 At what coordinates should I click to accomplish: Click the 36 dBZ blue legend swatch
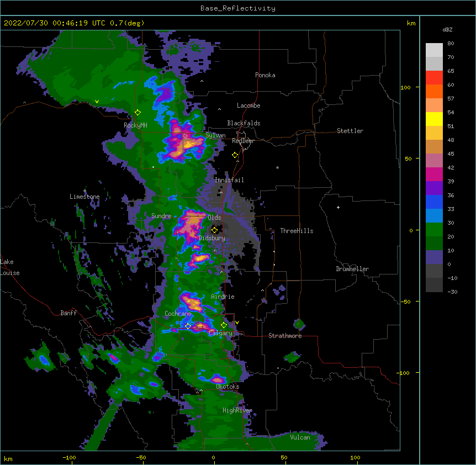pos(434,202)
